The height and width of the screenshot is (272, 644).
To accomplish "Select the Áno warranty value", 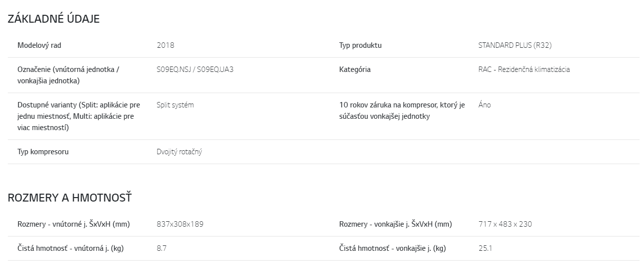I will [x=485, y=105].
